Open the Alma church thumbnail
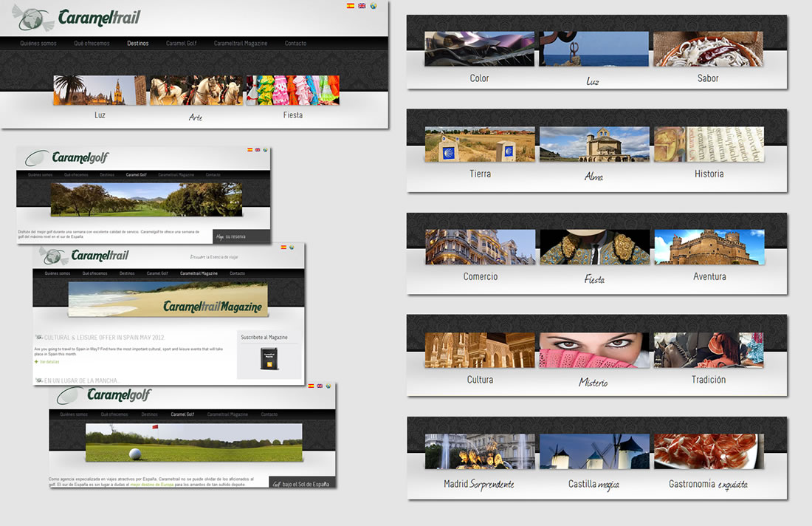The image size is (812, 526). point(594,144)
